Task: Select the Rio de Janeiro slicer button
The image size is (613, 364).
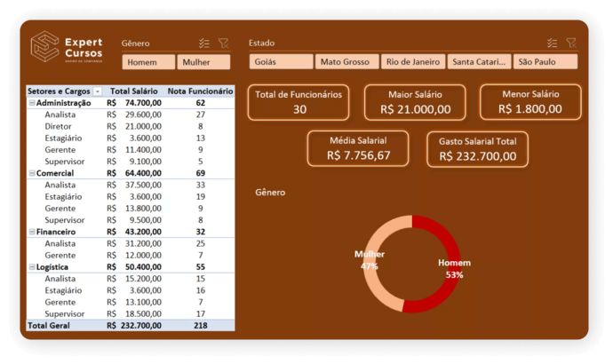Action: 412,62
